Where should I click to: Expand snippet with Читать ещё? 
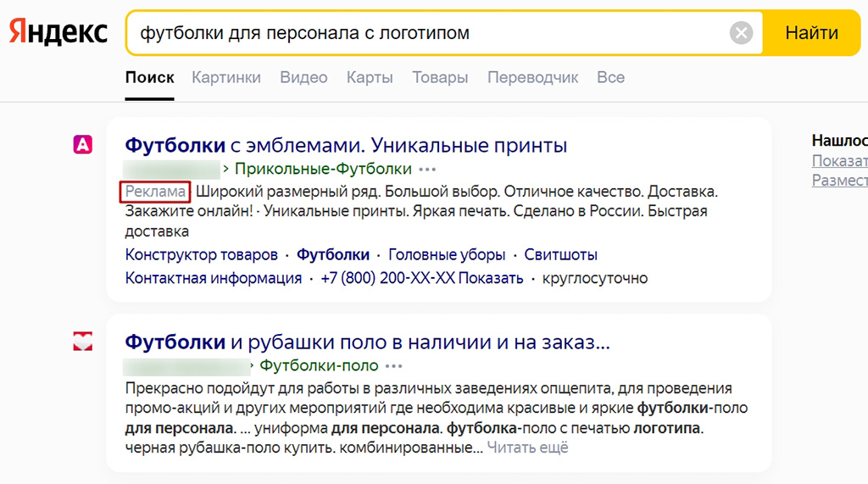(527, 448)
